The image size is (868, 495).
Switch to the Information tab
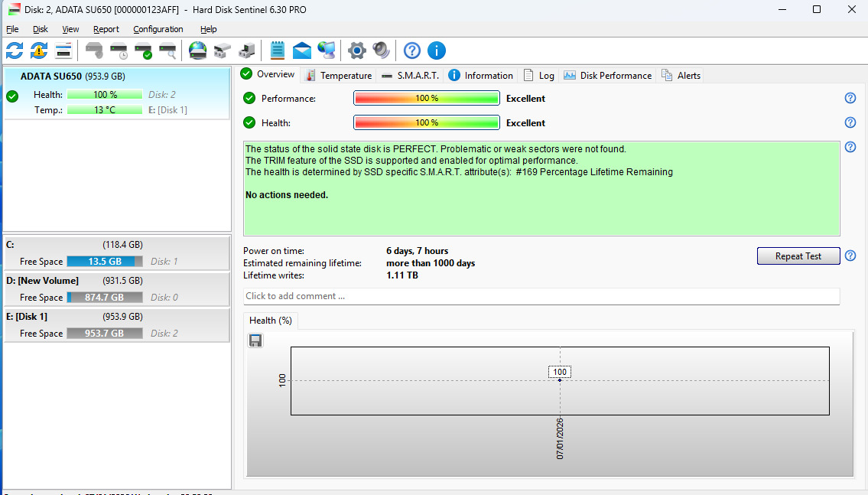click(481, 75)
